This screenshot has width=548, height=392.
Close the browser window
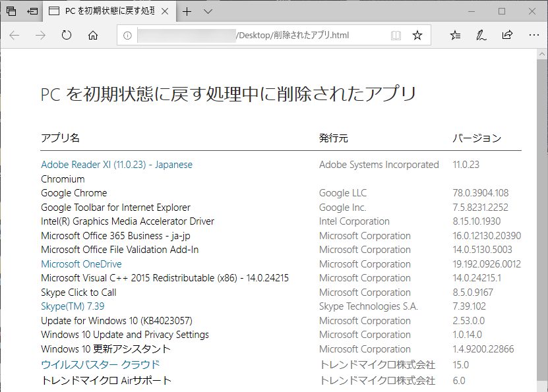click(x=532, y=11)
